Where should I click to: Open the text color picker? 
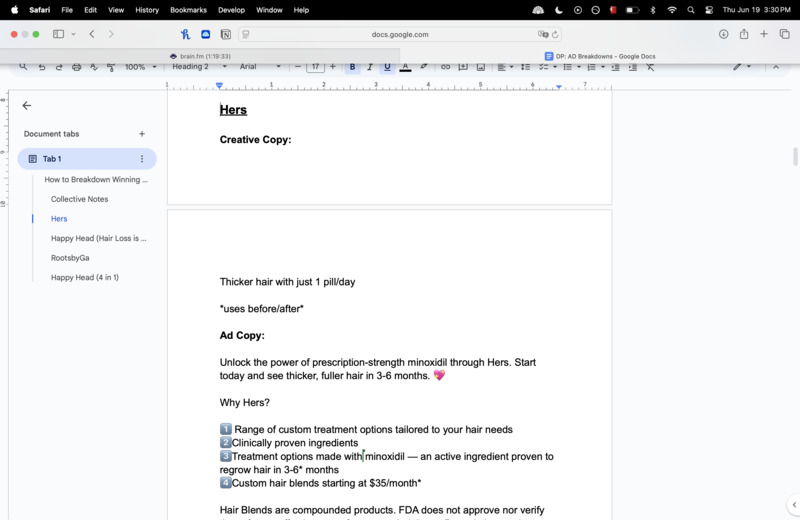click(x=405, y=67)
